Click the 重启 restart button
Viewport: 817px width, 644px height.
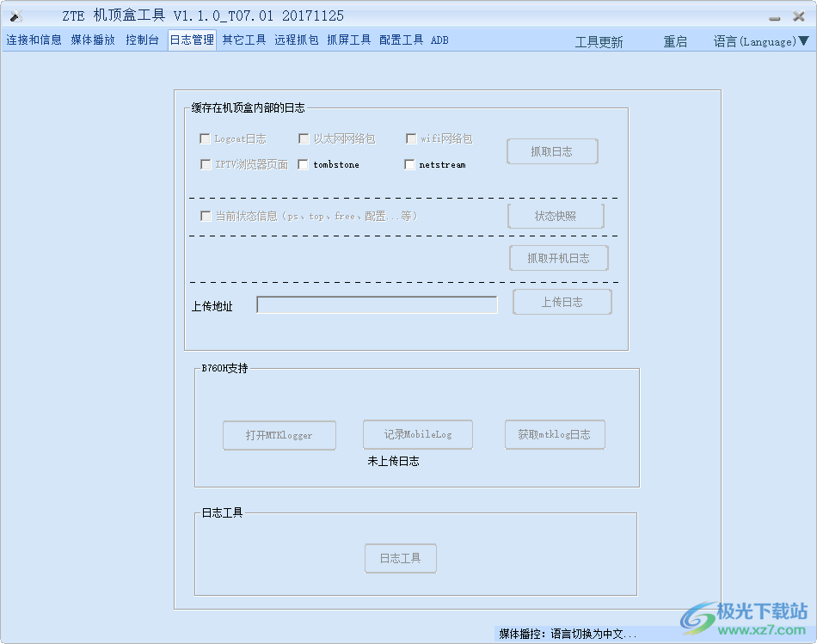tap(675, 41)
